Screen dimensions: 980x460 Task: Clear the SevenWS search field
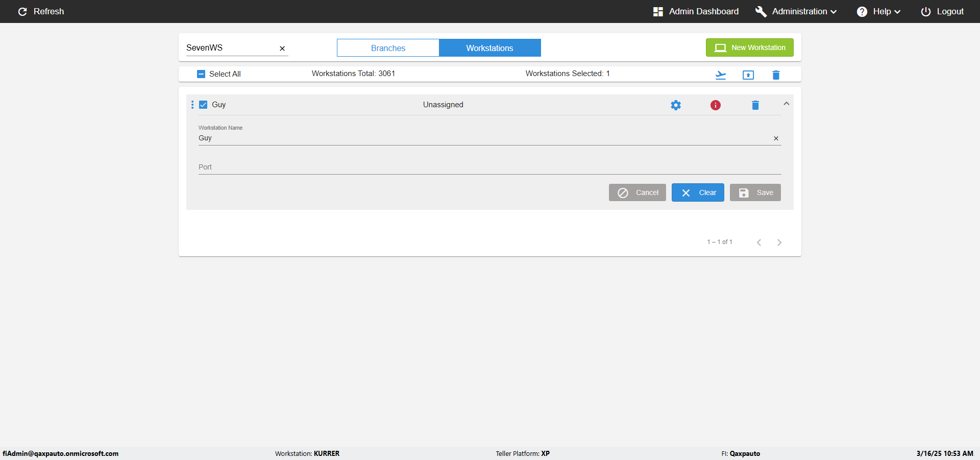click(282, 49)
